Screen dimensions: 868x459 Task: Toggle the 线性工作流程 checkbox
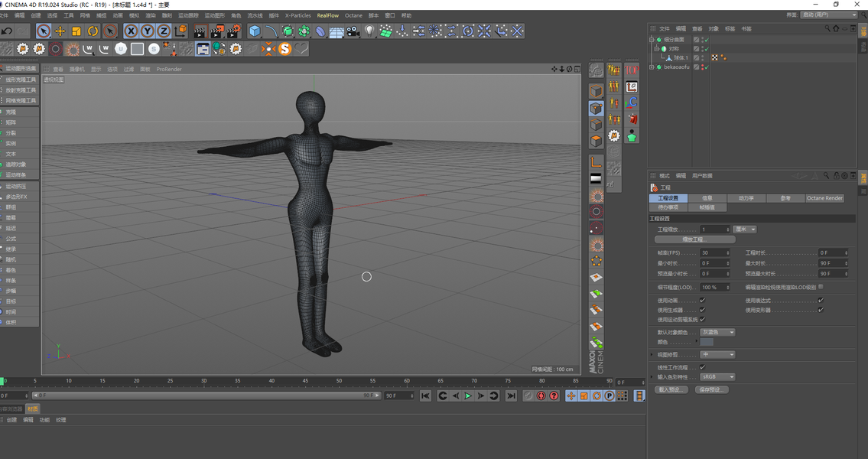coord(702,367)
